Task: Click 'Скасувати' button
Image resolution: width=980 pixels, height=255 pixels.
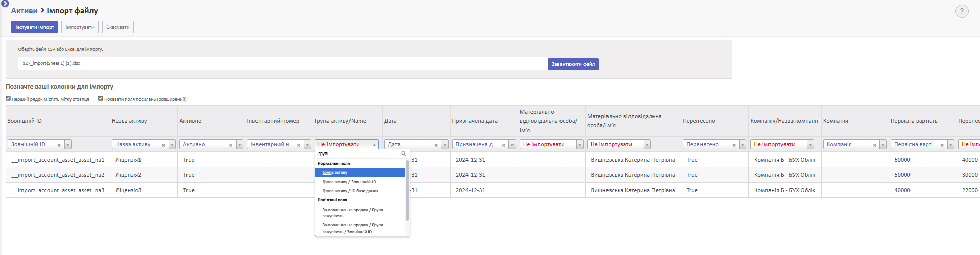Action: pyautogui.click(x=118, y=27)
